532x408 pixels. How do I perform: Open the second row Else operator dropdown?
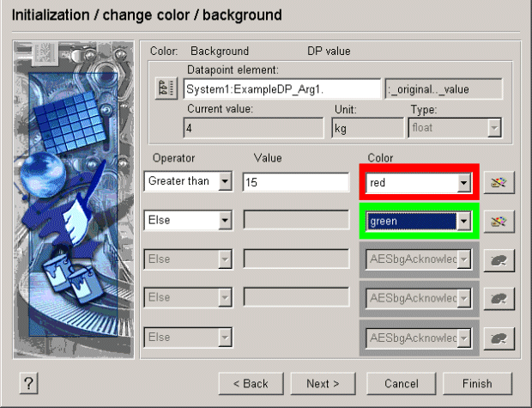225,220
